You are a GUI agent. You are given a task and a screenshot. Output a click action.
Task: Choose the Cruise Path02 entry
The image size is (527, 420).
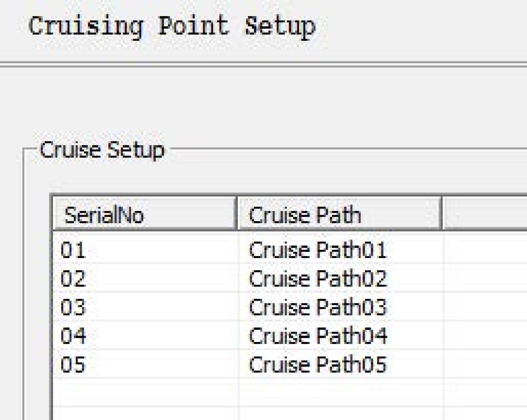[318, 278]
